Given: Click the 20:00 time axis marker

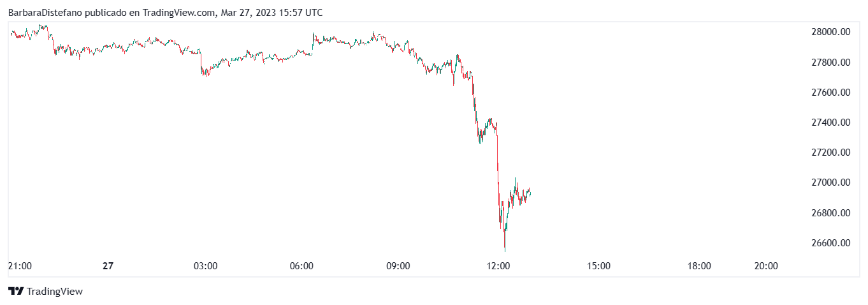Looking at the screenshot, I should tap(765, 266).
